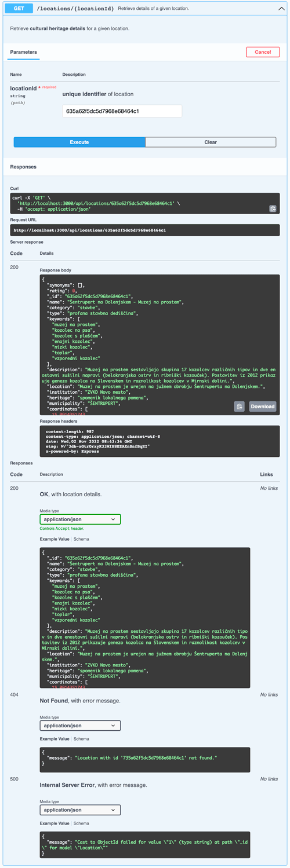Open the 404 response media type dropdown
Image resolution: width=290 pixels, height=868 pixels.
pos(80,726)
